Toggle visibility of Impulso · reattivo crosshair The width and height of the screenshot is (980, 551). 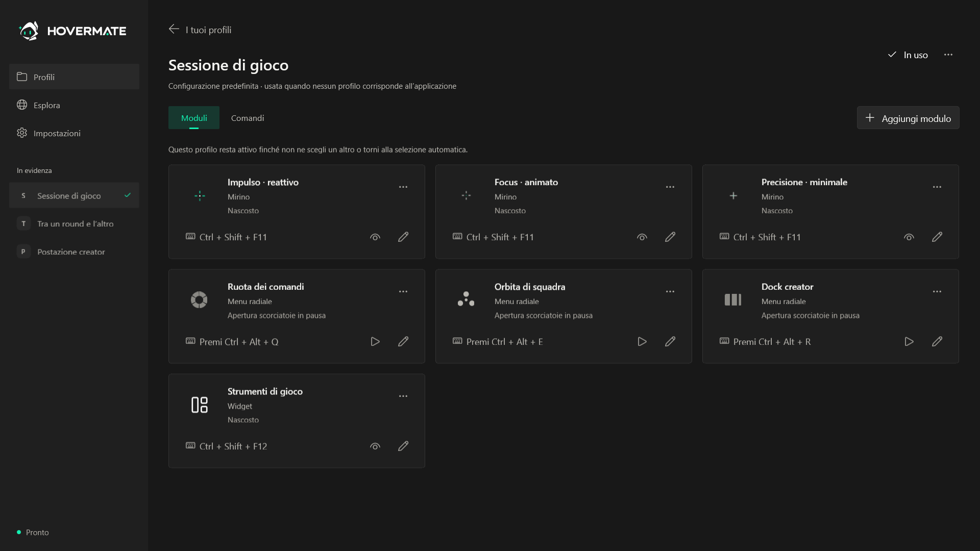375,237
